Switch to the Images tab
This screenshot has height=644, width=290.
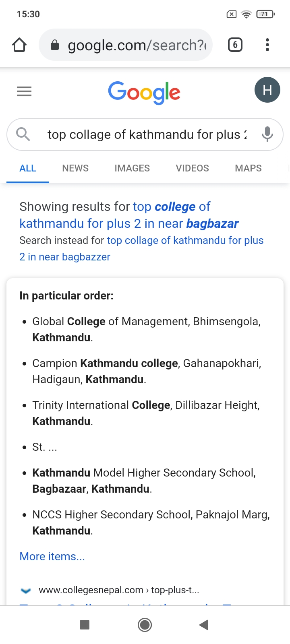132,168
